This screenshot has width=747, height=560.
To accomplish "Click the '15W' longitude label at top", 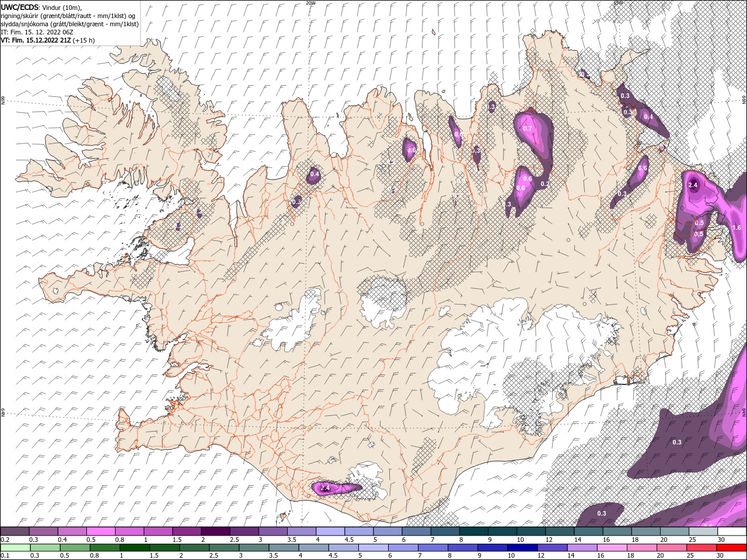I will point(618,3).
